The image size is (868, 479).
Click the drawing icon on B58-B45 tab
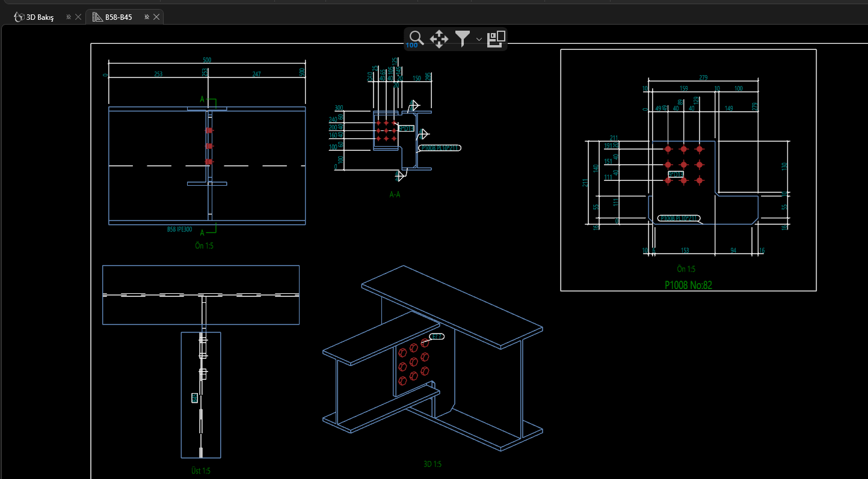pyautogui.click(x=97, y=17)
